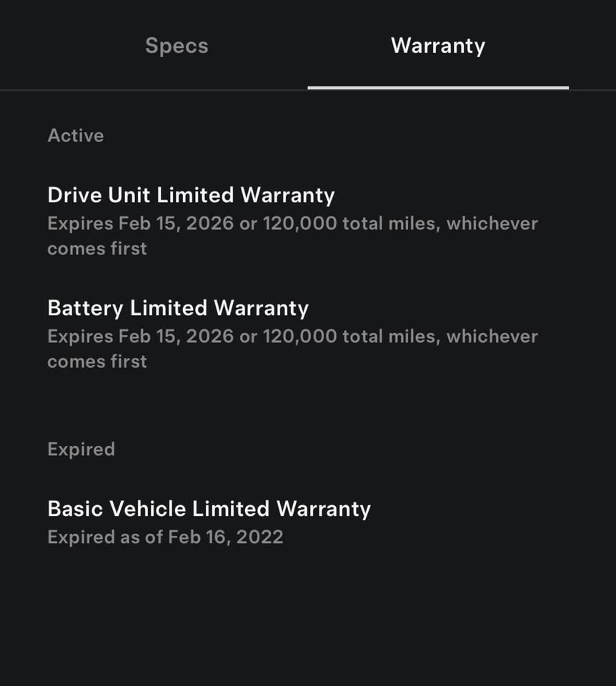
Task: Expand the Battery Limited Warranty entry
Action: (x=178, y=307)
